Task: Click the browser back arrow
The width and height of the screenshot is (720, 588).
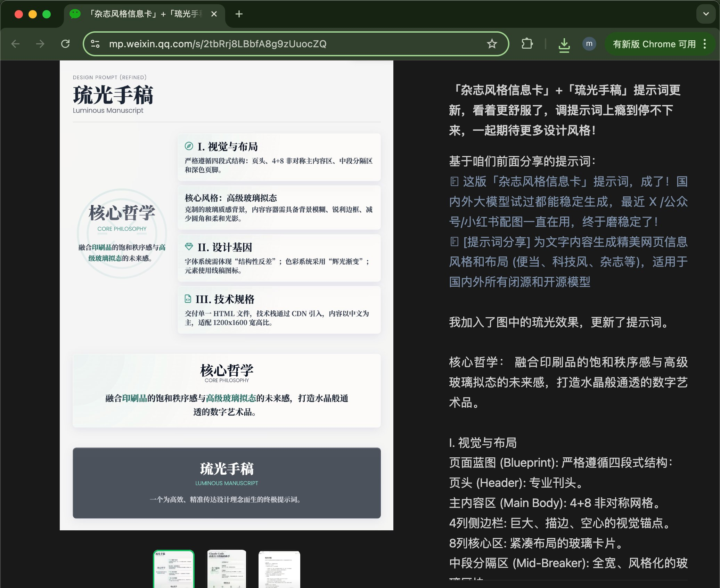Action: pyautogui.click(x=16, y=44)
